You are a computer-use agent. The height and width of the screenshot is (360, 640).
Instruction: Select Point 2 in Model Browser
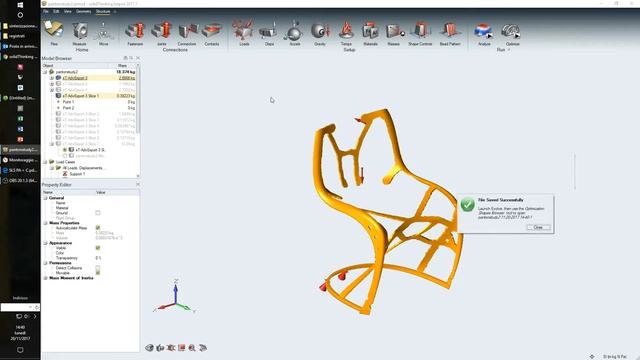pyautogui.click(x=68, y=108)
